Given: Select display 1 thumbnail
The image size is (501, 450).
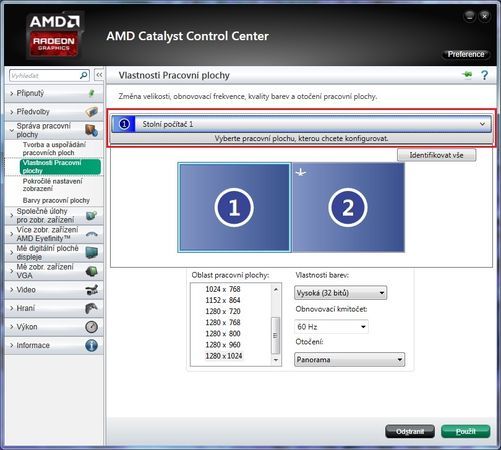Looking at the screenshot, I should coord(234,207).
